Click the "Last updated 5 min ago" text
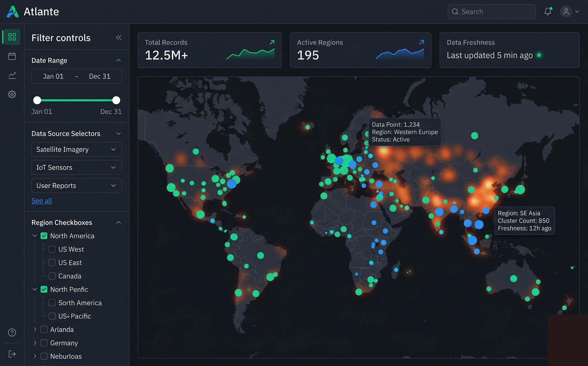Screen dimensions: 588x366 tap(490, 55)
